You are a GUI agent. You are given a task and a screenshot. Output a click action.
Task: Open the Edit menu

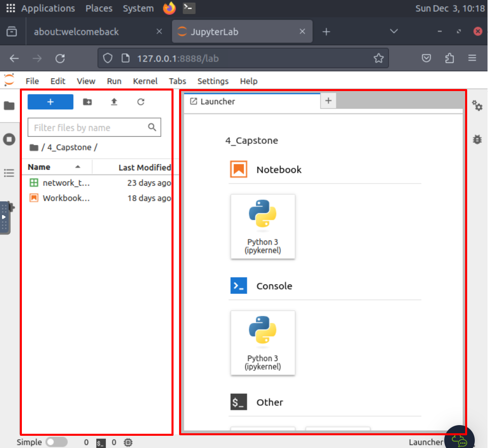point(58,81)
